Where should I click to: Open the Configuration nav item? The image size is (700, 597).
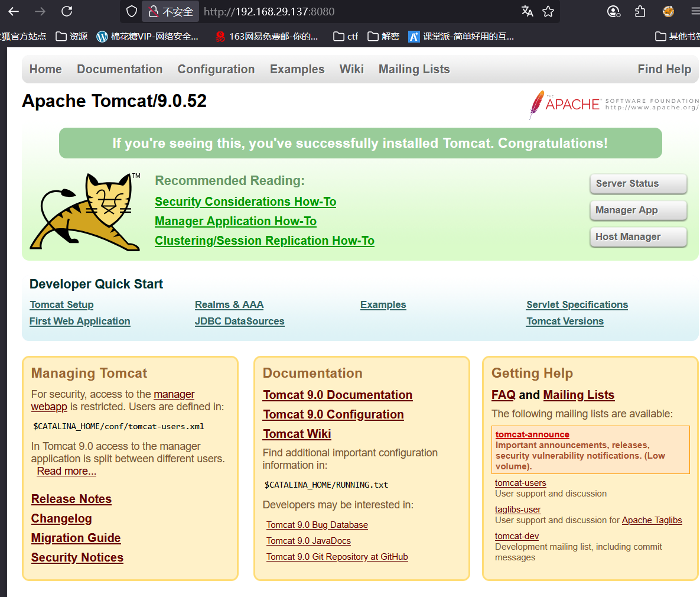coord(216,69)
